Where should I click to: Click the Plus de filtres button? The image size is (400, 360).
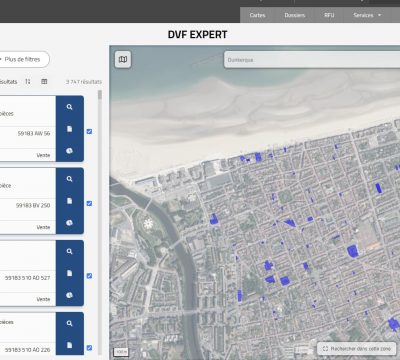click(23, 59)
